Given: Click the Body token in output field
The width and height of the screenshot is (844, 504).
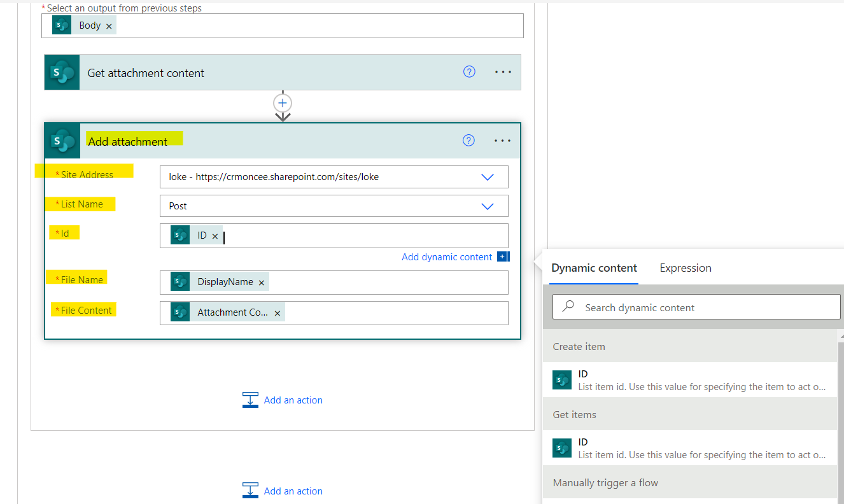Looking at the screenshot, I should 84,25.
